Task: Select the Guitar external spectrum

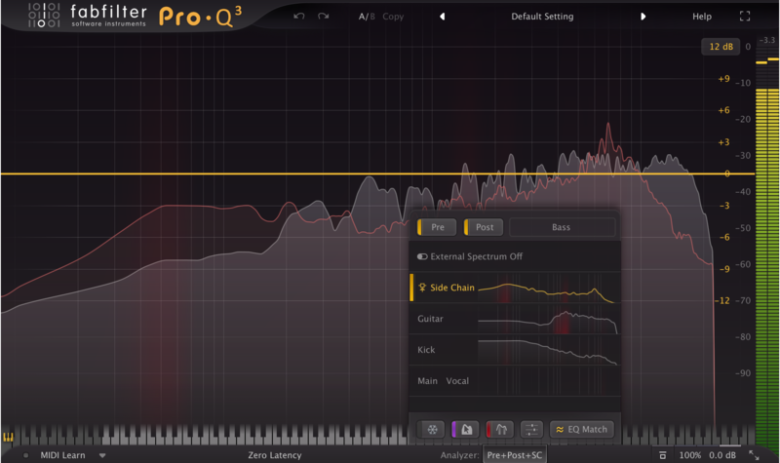Action: pos(515,319)
